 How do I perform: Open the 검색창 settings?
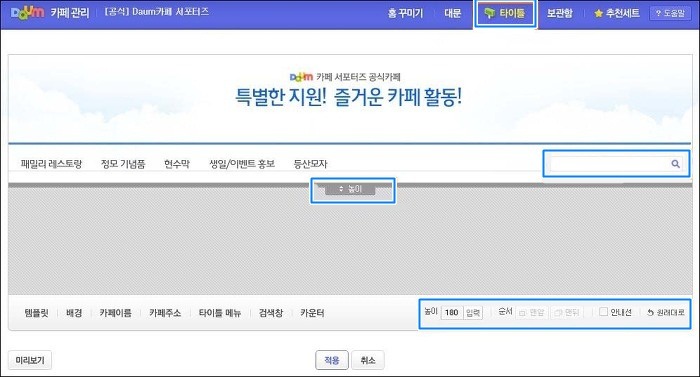271,313
